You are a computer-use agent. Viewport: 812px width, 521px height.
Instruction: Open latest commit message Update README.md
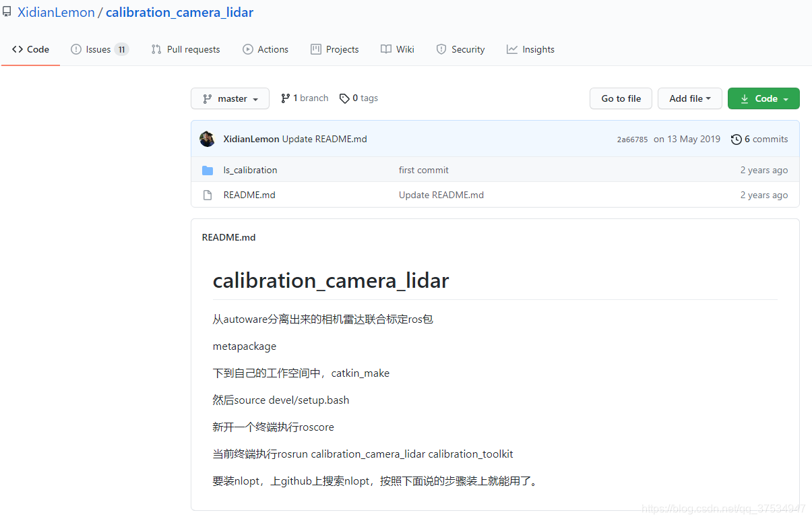point(325,139)
